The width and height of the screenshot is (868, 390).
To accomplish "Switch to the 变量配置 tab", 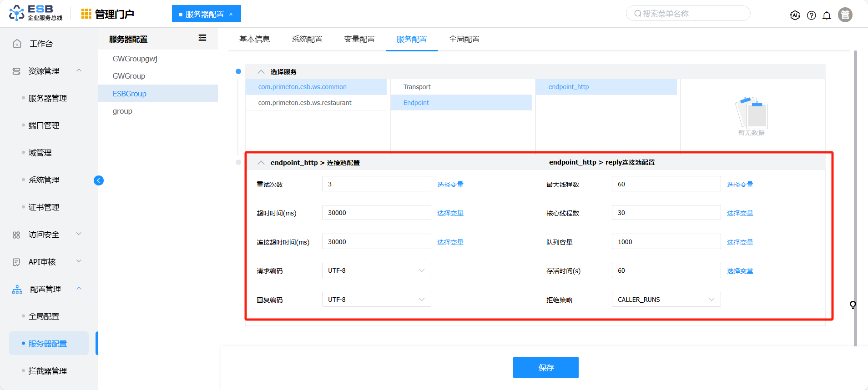I will coord(359,39).
